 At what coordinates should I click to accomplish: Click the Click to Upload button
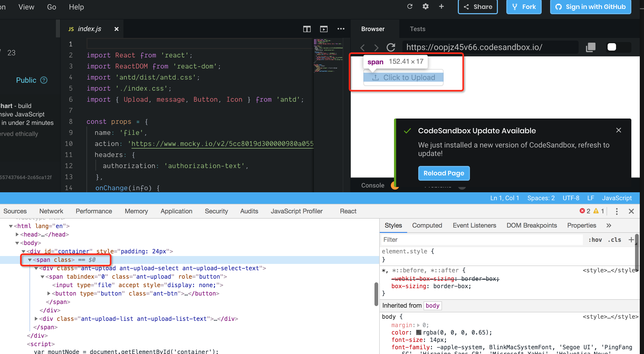403,77
